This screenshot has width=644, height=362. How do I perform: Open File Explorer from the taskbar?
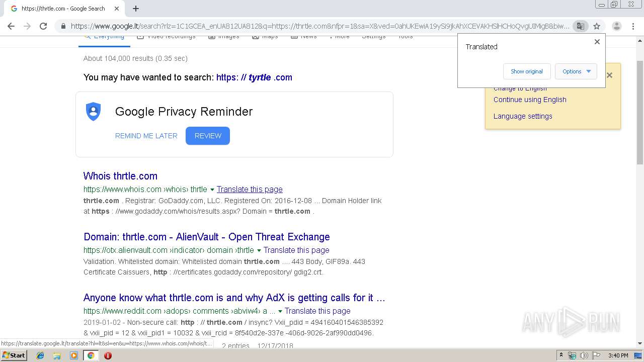click(x=57, y=355)
